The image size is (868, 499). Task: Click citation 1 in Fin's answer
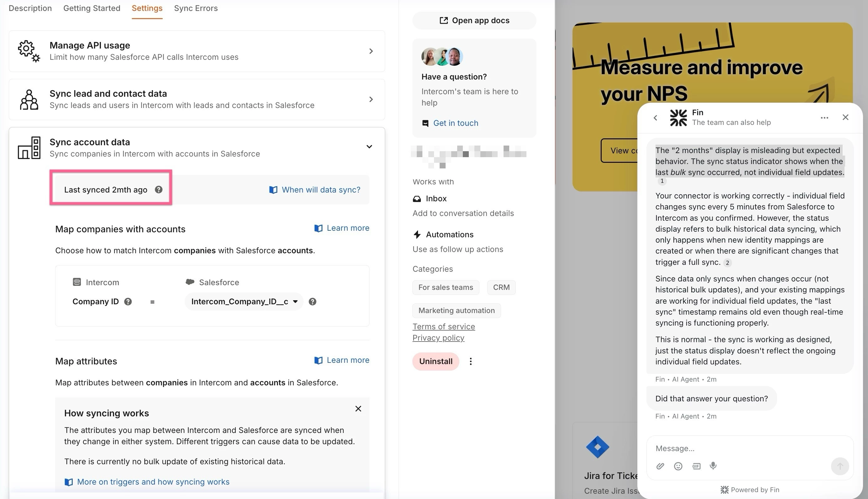pyautogui.click(x=662, y=181)
